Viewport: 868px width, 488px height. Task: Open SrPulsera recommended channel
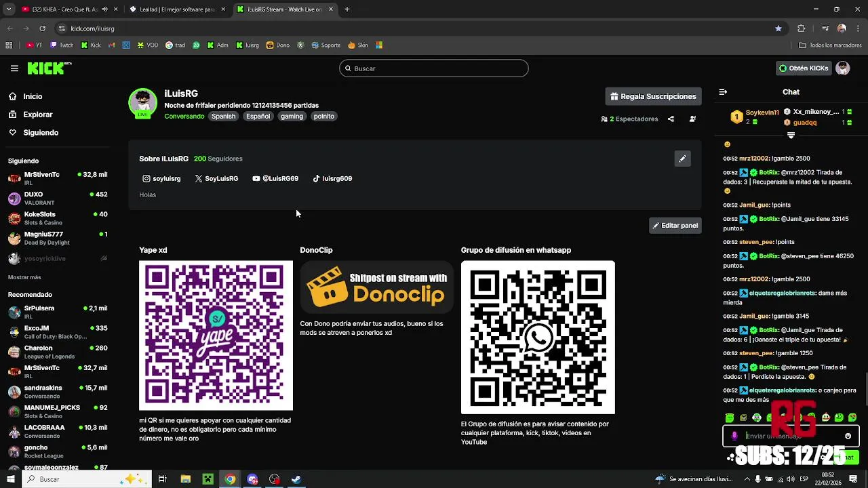(x=58, y=312)
